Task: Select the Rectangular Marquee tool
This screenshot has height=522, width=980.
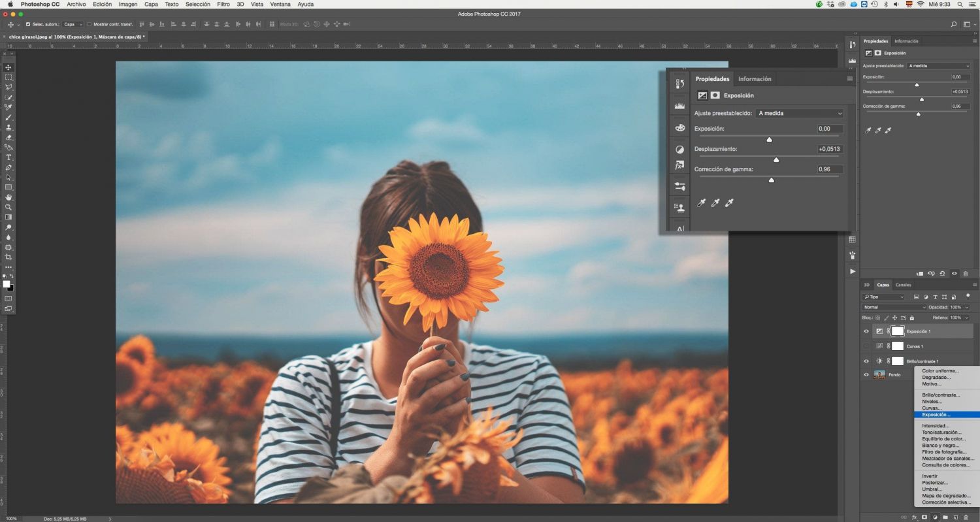Action: (x=8, y=77)
